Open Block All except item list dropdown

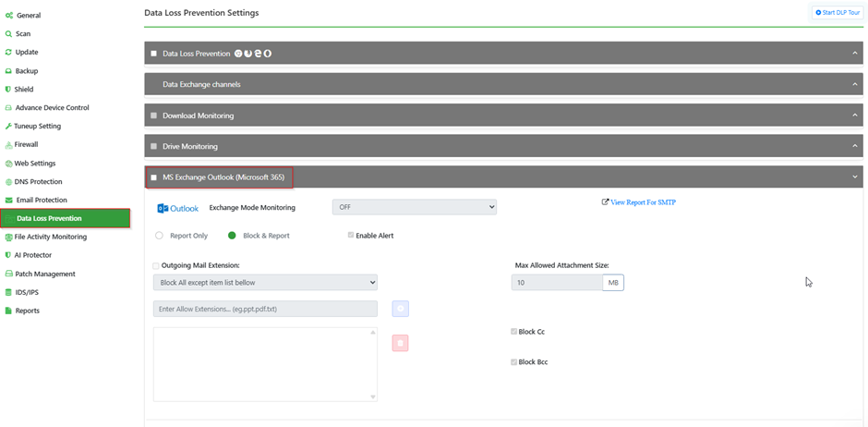(265, 283)
